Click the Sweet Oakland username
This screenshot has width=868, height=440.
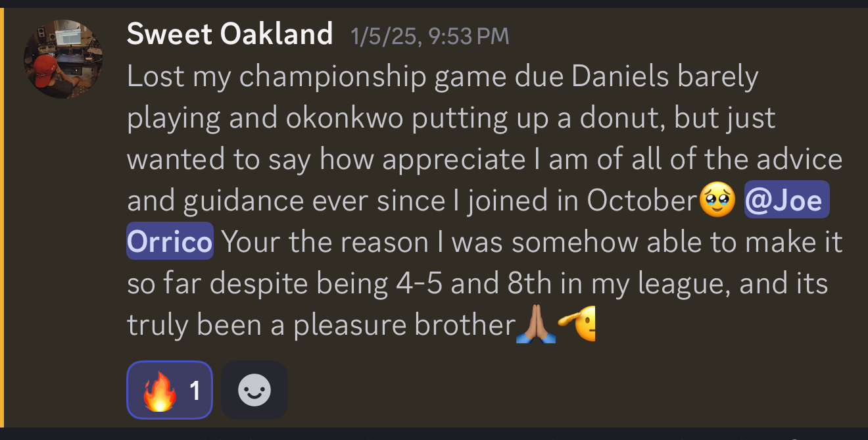229,34
